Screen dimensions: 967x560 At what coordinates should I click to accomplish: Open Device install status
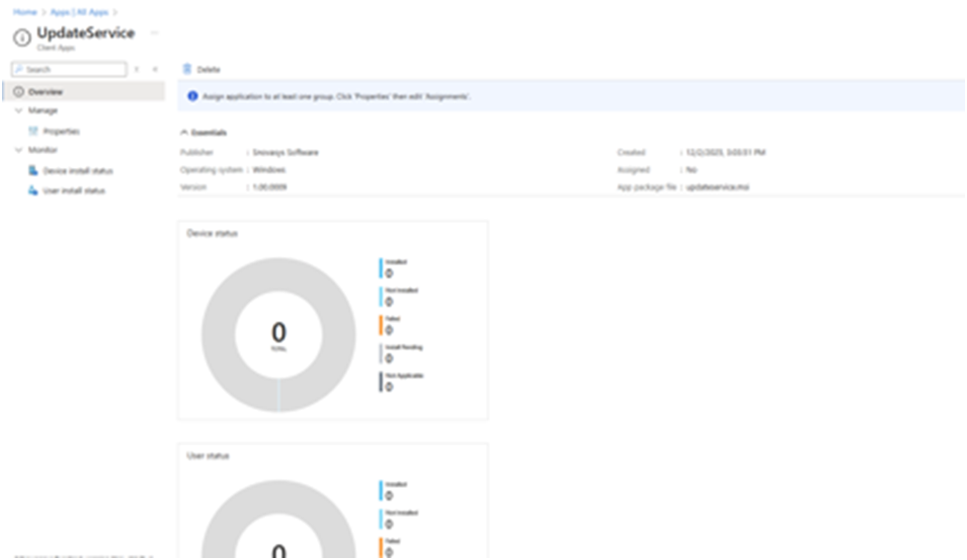pos(78,171)
